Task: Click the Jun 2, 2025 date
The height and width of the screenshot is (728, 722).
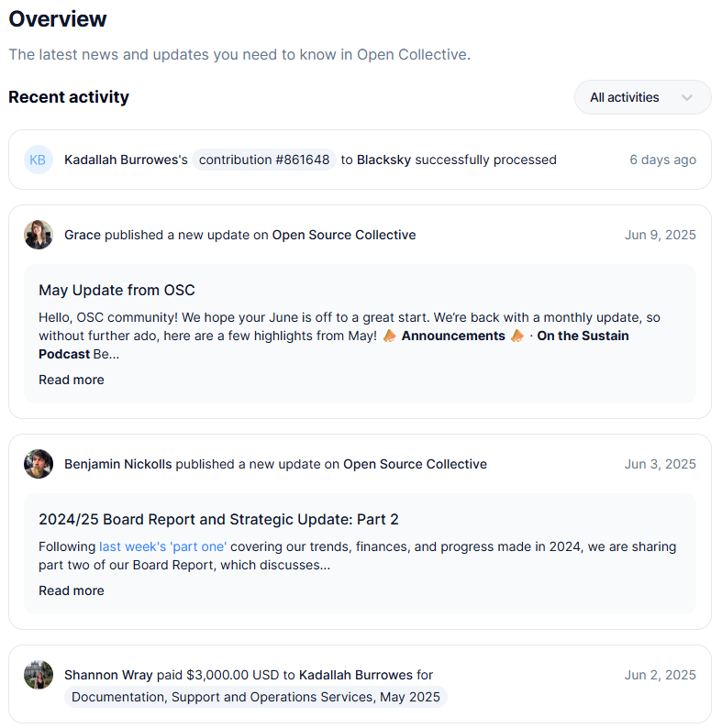Action: (660, 675)
